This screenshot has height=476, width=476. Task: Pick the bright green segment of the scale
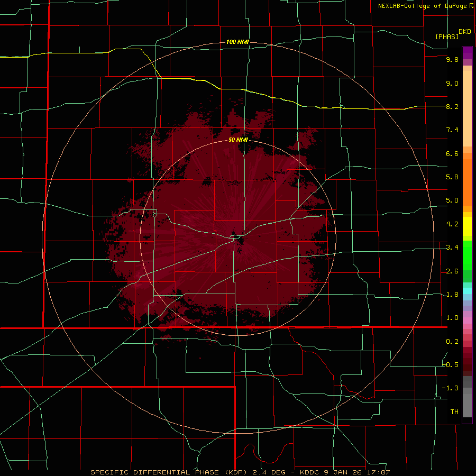tap(467, 255)
